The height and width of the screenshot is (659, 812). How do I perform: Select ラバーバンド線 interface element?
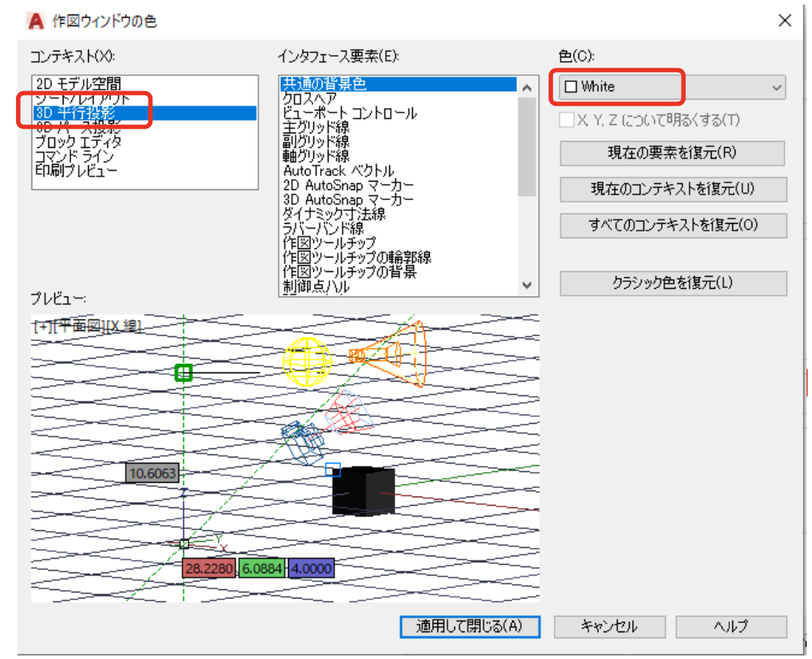point(398,228)
